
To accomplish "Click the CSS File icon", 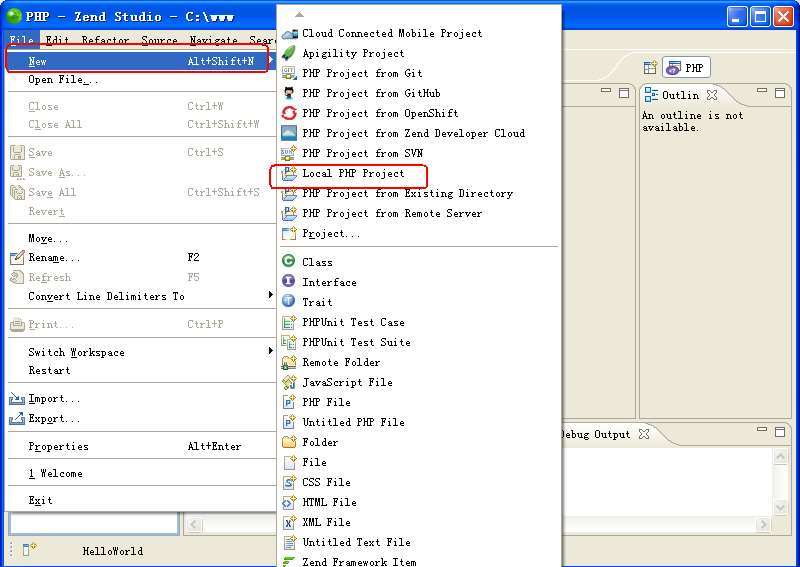I will pyautogui.click(x=289, y=482).
